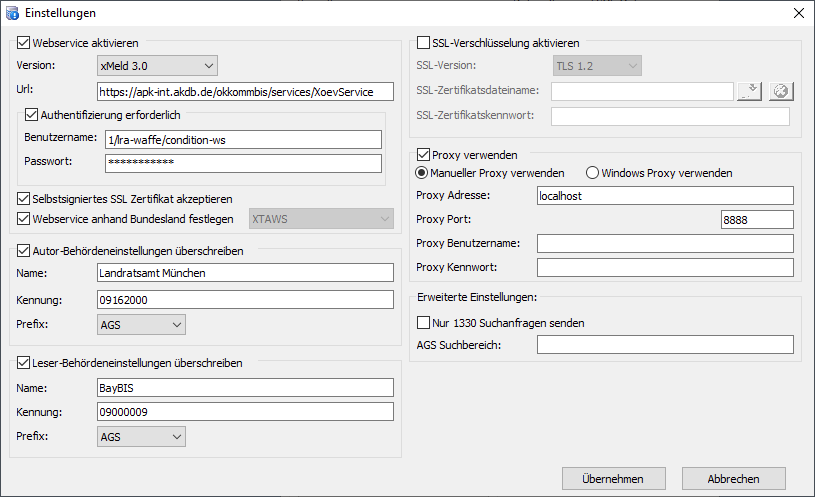The width and height of the screenshot is (815, 497).
Task: Click the globe icon beside SSL-Zertifikatsdateiname
Action: tap(781, 92)
